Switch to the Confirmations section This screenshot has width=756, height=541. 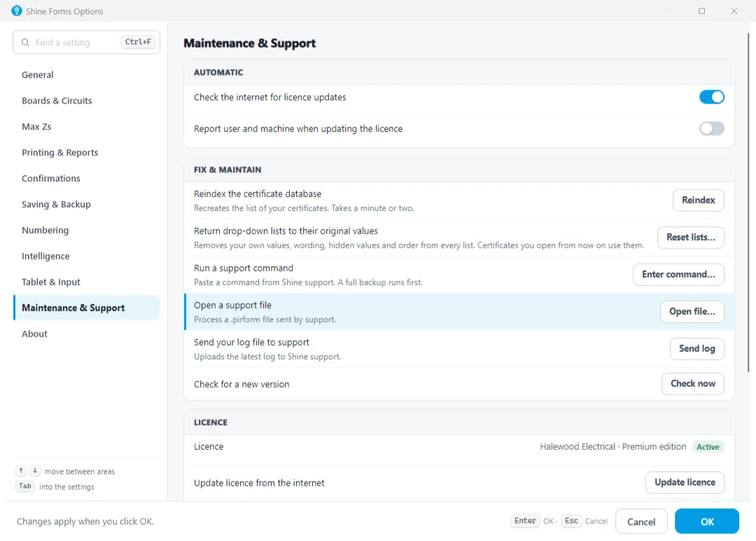[x=86, y=178]
